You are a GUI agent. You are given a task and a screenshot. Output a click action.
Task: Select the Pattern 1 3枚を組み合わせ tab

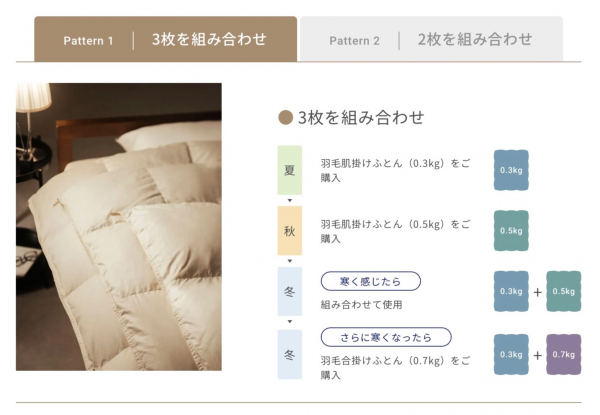click(165, 39)
